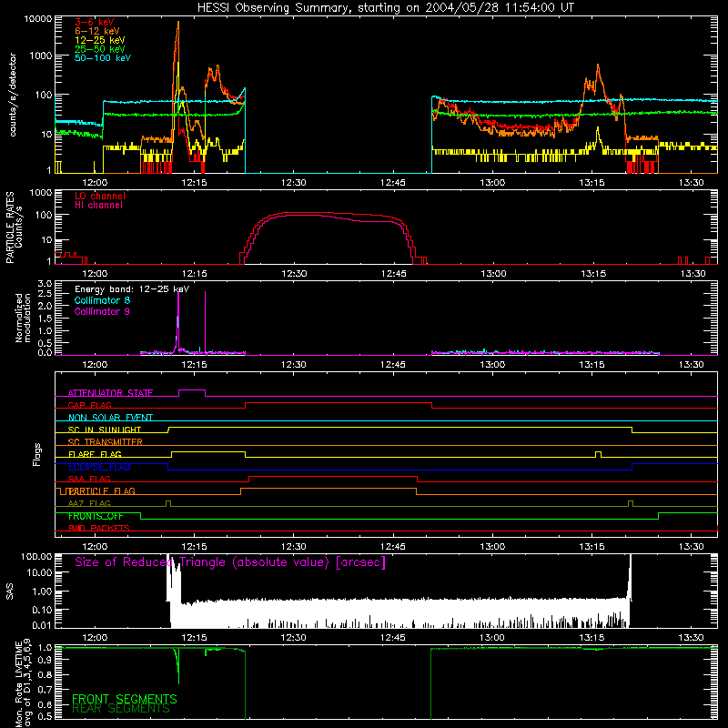Click the short FLARE_FLAG bump near 13:15
This screenshot has height=728, width=728.
pyautogui.click(x=598, y=452)
